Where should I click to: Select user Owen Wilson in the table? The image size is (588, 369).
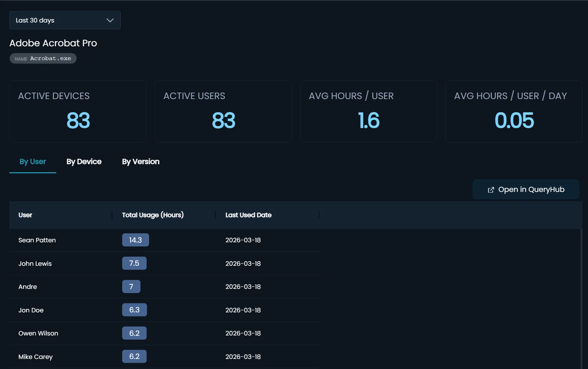click(x=38, y=333)
